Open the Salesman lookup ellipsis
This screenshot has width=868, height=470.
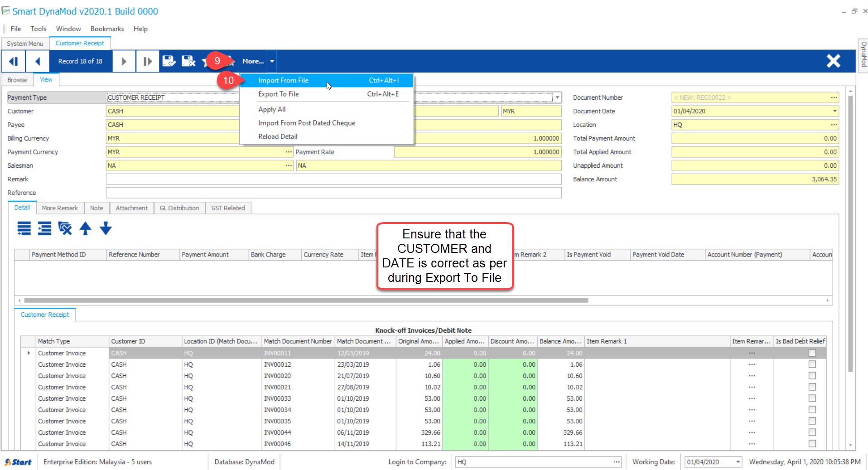(x=289, y=165)
